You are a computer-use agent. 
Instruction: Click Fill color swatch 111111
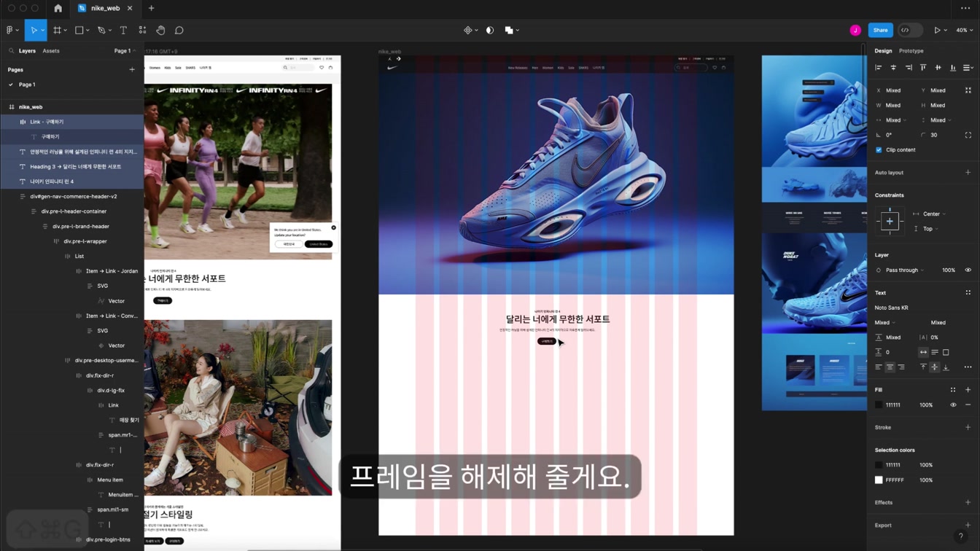879,405
